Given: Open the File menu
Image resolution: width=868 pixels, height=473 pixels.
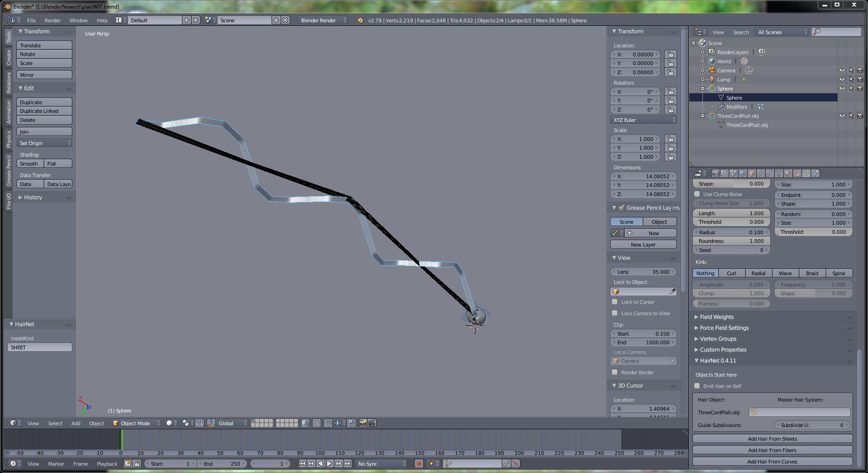Looking at the screenshot, I should point(31,20).
